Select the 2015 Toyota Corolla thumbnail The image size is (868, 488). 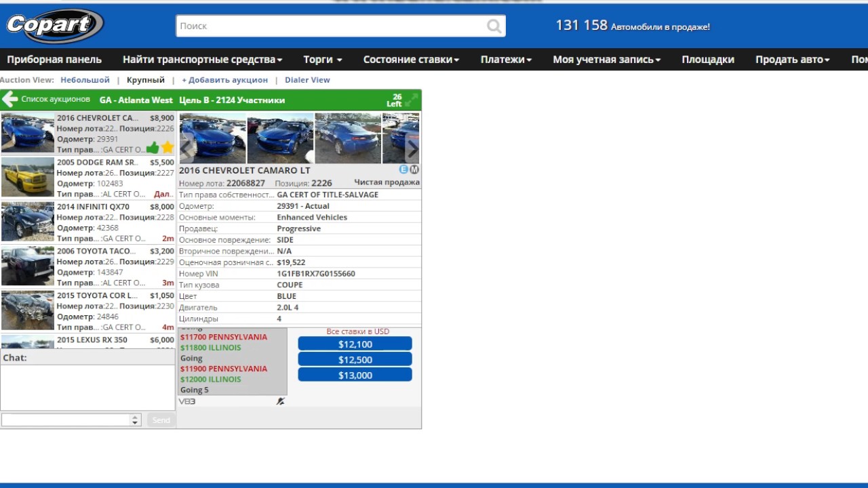(28, 310)
